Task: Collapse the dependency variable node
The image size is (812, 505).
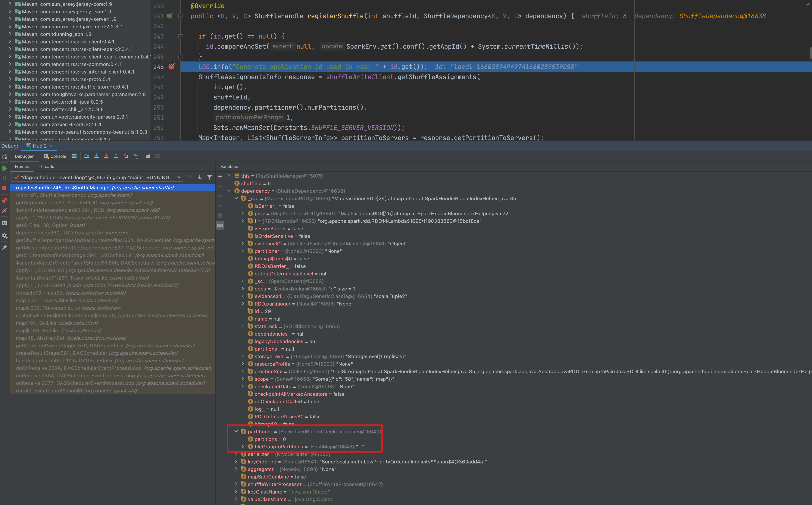Action: click(x=229, y=191)
